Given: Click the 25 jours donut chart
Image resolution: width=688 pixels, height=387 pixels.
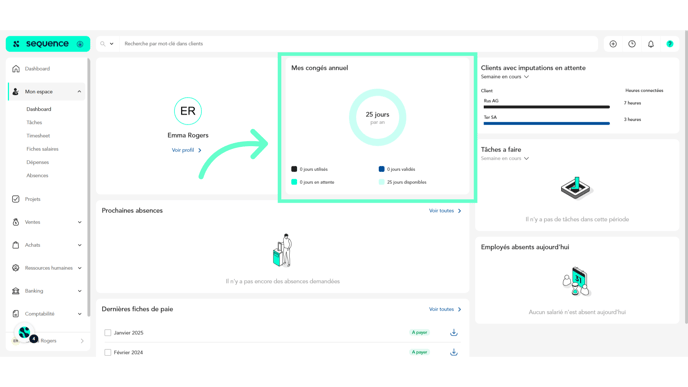Looking at the screenshot, I should (377, 118).
